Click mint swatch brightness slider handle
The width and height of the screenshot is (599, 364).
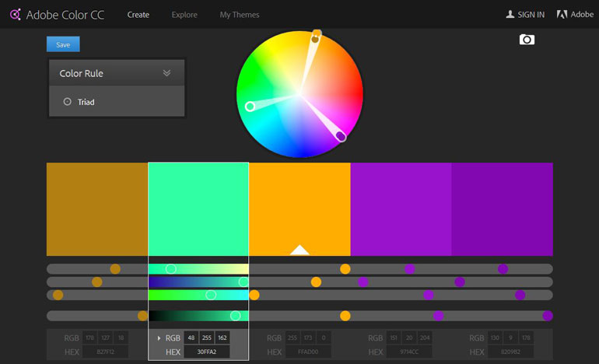pyautogui.click(x=235, y=316)
